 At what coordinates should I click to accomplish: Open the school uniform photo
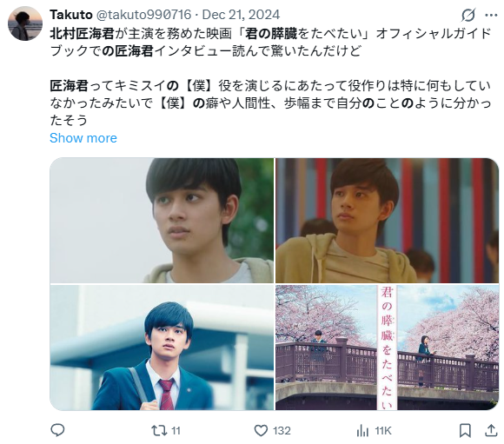tap(162, 348)
